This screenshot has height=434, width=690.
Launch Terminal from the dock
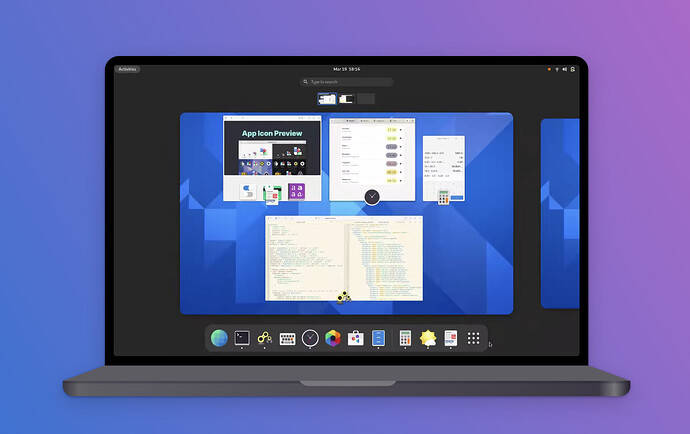point(242,338)
